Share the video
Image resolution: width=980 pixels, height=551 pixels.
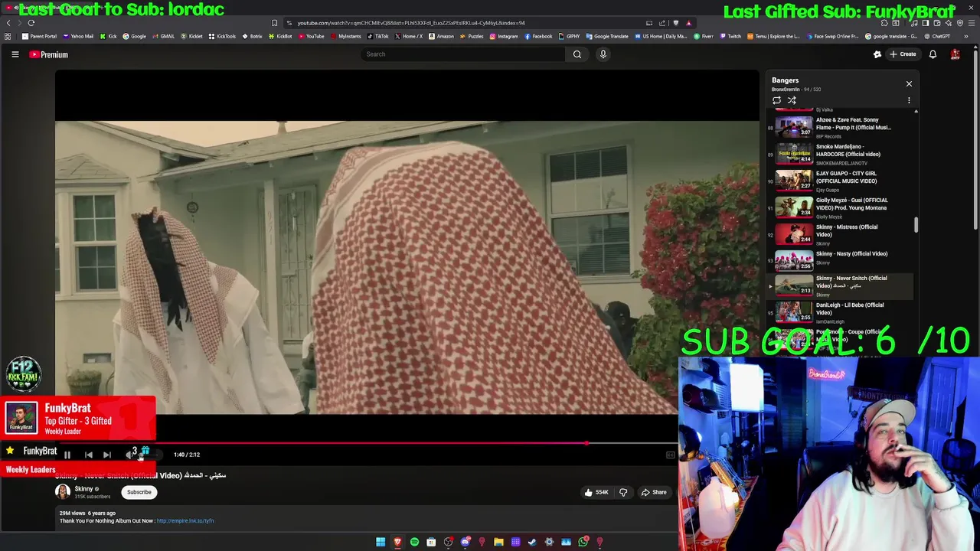click(x=654, y=492)
